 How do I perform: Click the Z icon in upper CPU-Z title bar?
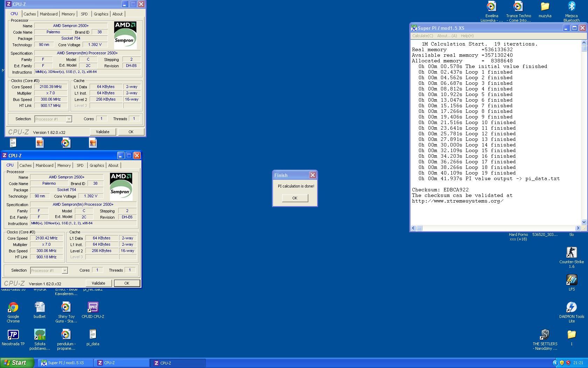coord(9,4)
